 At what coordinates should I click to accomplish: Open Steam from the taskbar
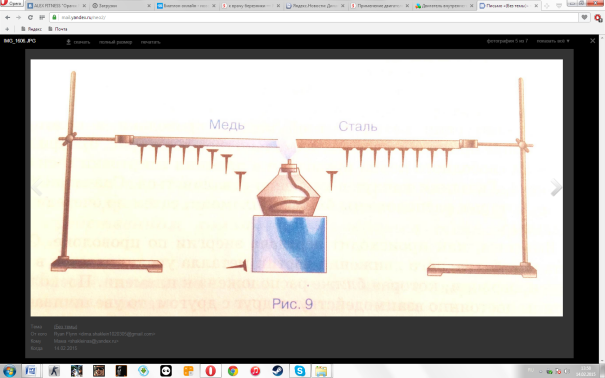[x=277, y=371]
